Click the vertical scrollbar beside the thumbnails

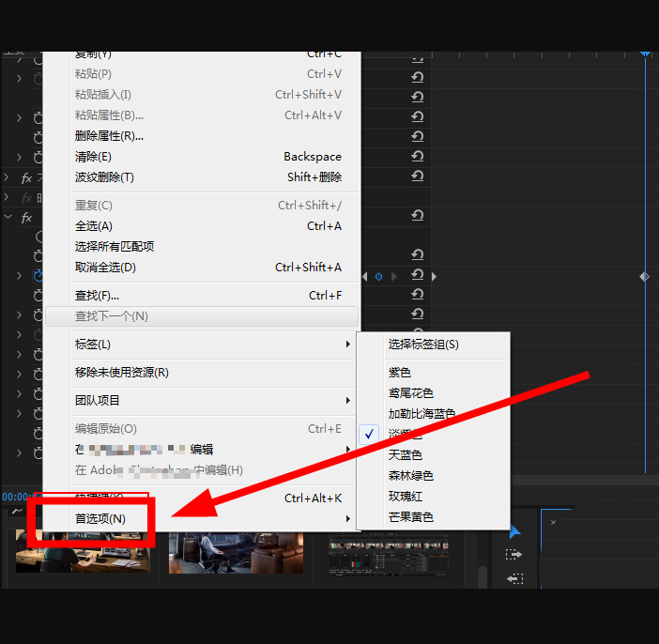point(483,576)
